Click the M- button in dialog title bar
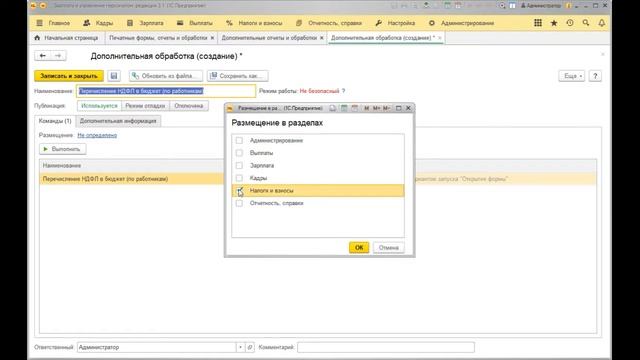This screenshot has width=640, height=360. click(387, 108)
